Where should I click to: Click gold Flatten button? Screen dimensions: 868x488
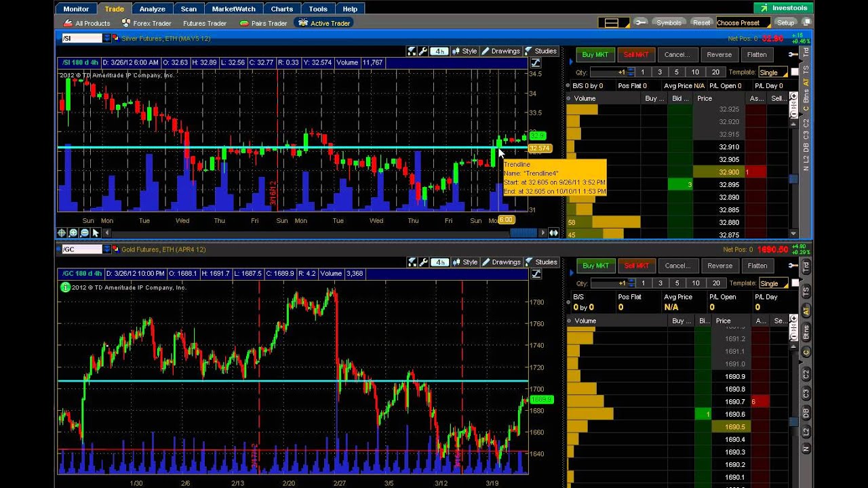(757, 266)
